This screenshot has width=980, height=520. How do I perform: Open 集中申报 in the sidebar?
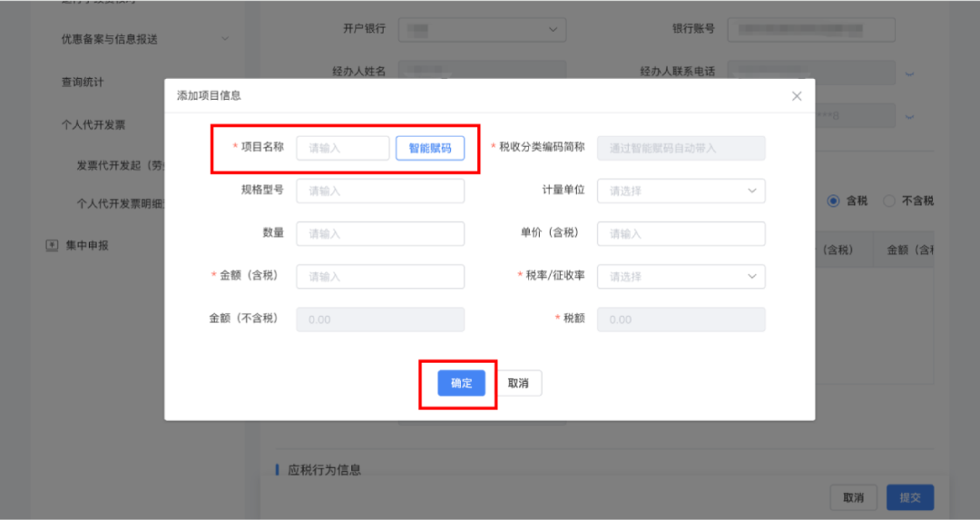click(x=87, y=246)
